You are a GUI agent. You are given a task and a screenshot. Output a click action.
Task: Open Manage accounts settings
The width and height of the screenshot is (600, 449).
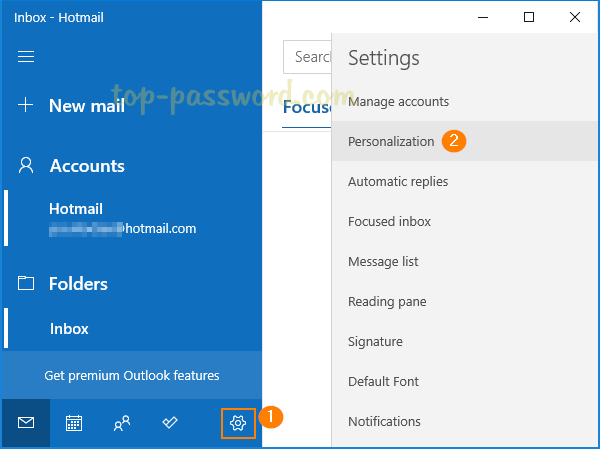click(x=398, y=102)
